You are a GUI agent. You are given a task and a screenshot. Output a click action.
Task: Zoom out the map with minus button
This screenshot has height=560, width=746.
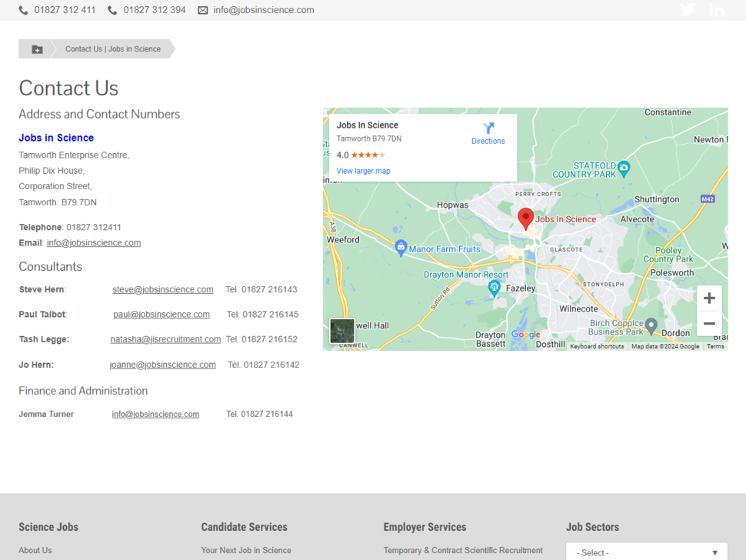(709, 324)
